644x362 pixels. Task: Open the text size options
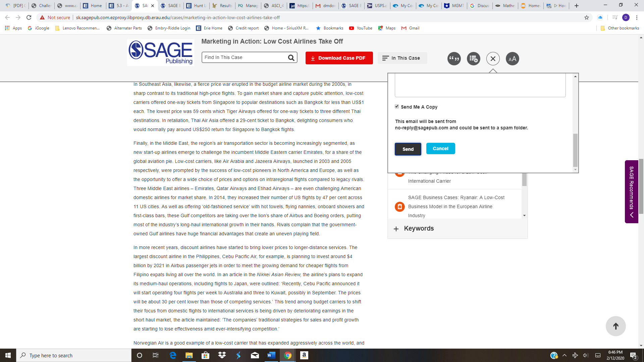512,59
